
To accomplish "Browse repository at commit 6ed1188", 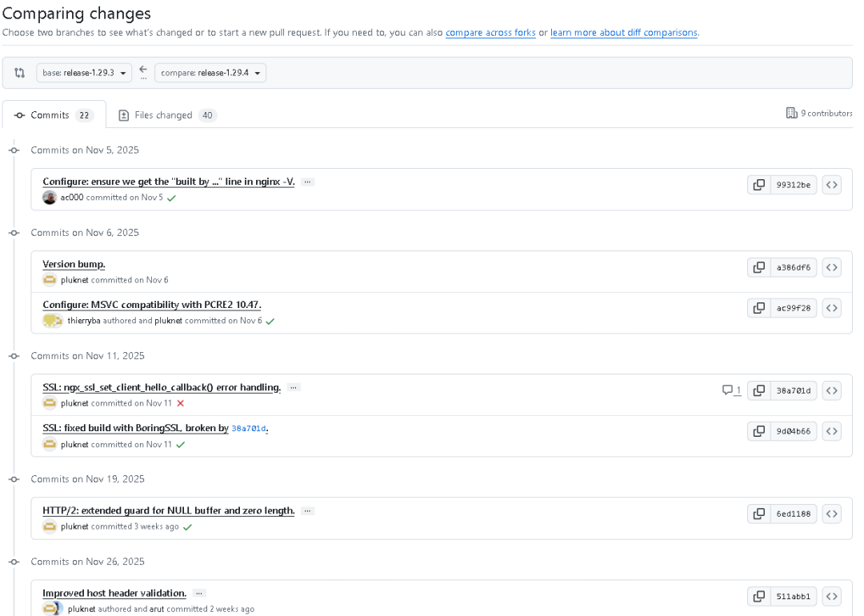I will (831, 514).
